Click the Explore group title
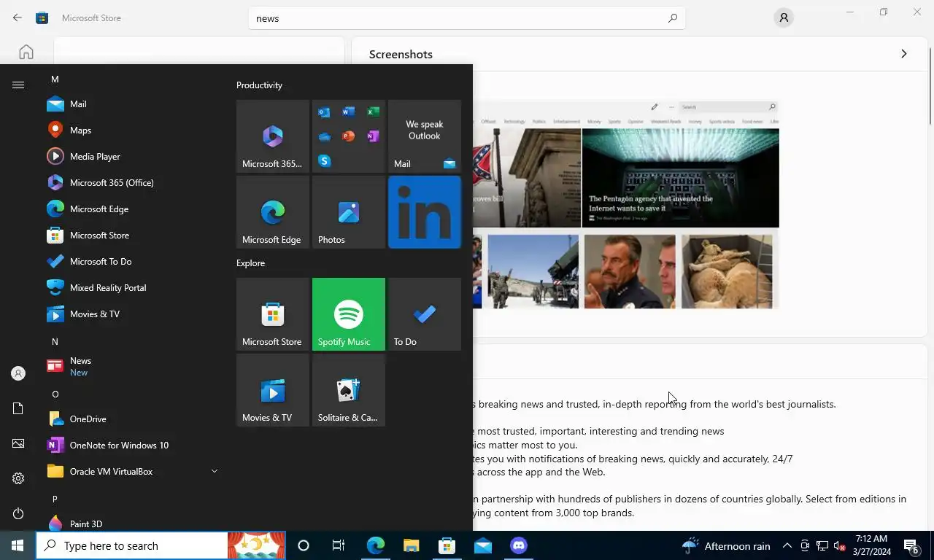The height and width of the screenshot is (560, 934). tap(250, 263)
